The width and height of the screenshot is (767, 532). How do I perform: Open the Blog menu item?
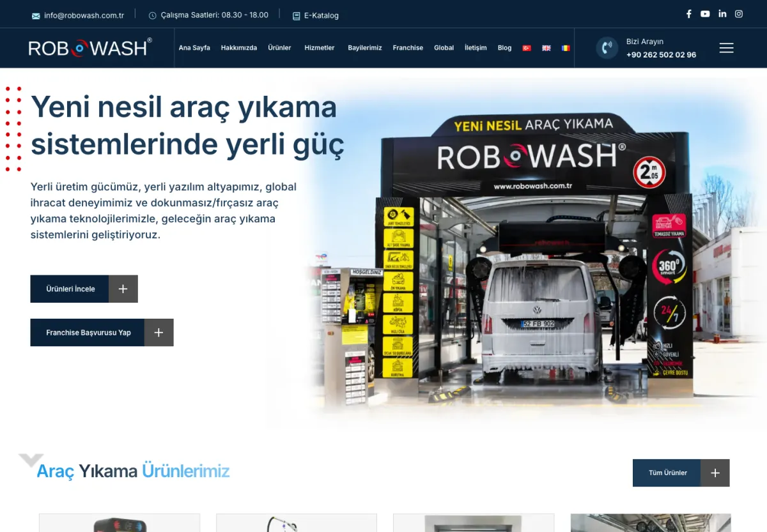coord(504,48)
